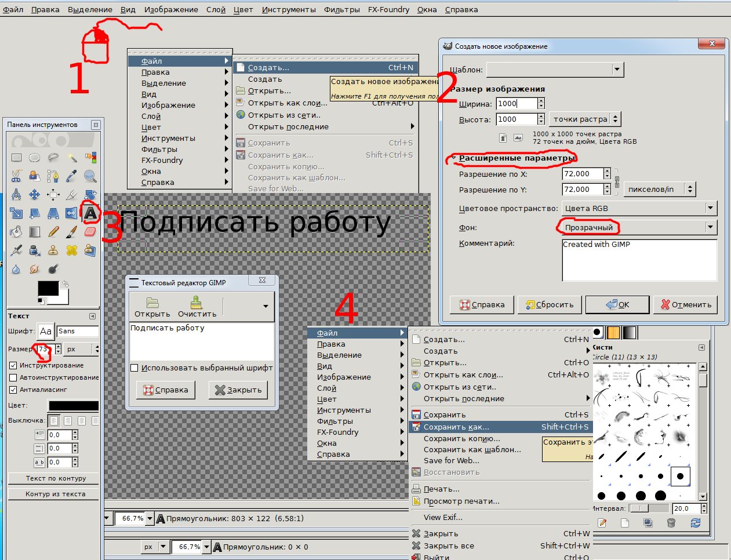Click the black Цвет text color swatch
Image resolution: width=731 pixels, height=560 pixels.
click(x=74, y=405)
